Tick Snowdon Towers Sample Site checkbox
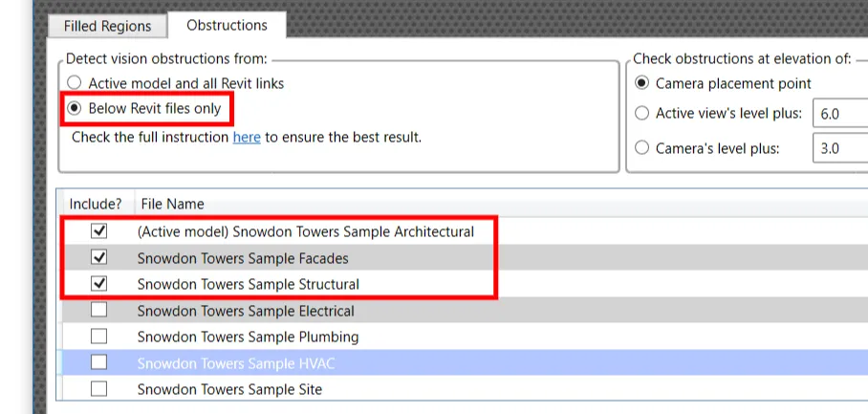This screenshot has height=414, width=868. [98, 389]
